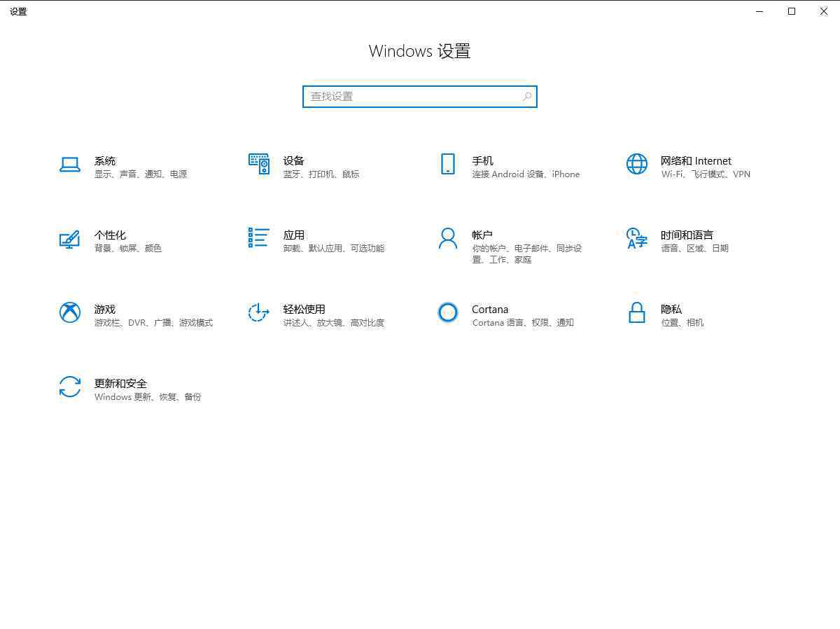Open the 网络和 Internet globe icon
Screen dimensions: 840x629
pyautogui.click(x=637, y=164)
